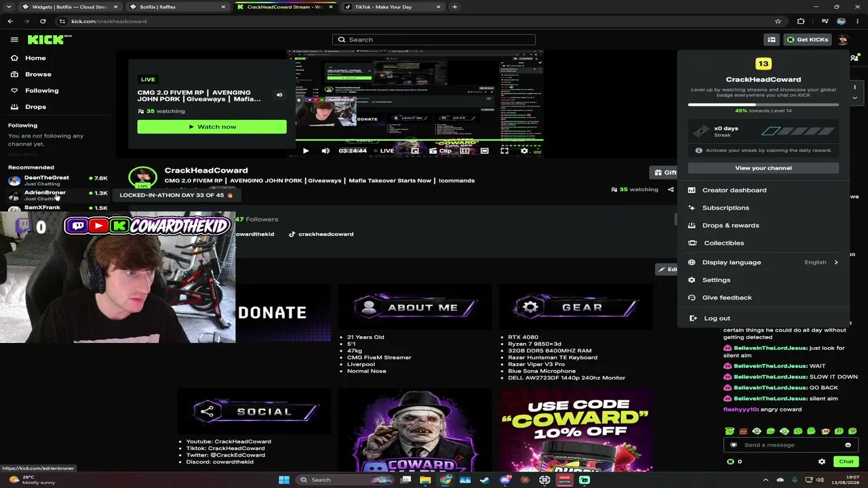Play the stream video
The width and height of the screenshot is (868, 488).
coord(306,150)
